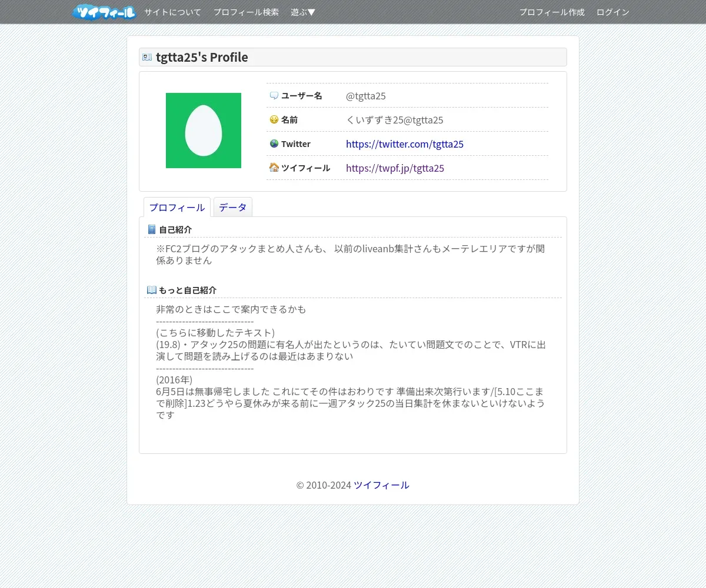Click the tgtta25's Profile heading
The image size is (706, 588).
[x=202, y=57]
